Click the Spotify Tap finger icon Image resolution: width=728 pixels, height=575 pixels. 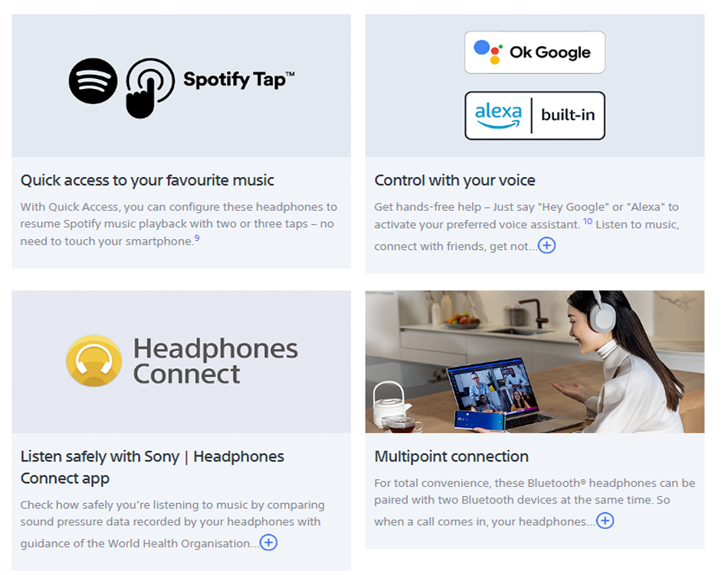(150, 87)
